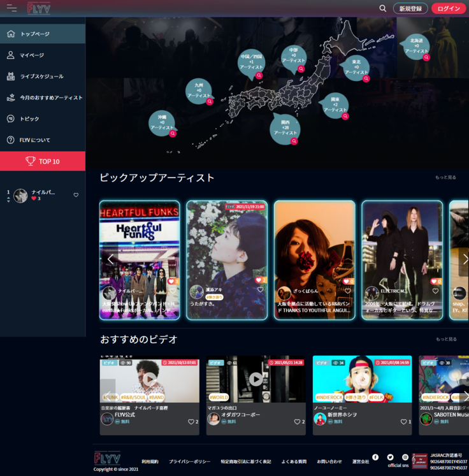
Task: Play the ノーユーノーミー video thumbnail
Action: click(362, 380)
